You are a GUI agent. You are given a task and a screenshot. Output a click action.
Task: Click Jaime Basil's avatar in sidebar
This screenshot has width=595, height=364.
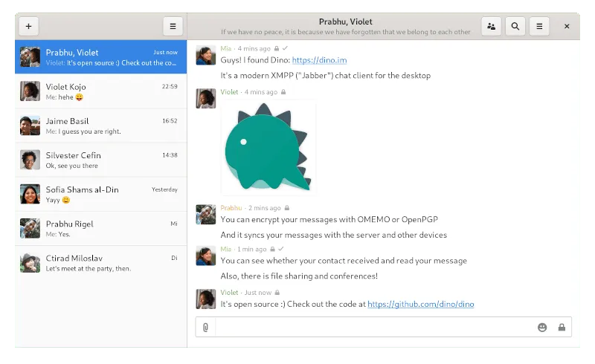30,126
